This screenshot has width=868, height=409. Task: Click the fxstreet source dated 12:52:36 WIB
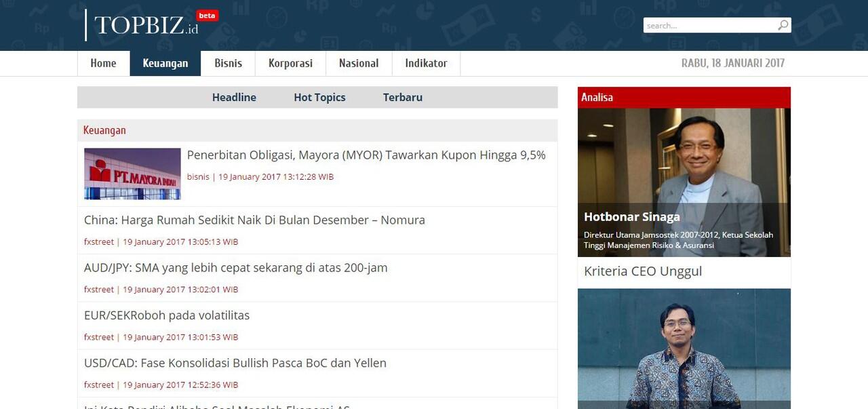(x=99, y=385)
